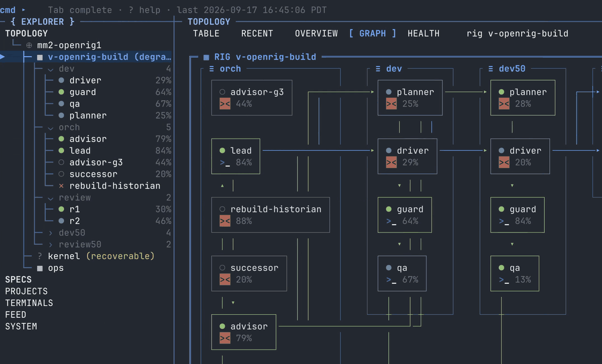Collapse the orch group in explorer tree
This screenshot has width=602, height=364.
point(50,127)
